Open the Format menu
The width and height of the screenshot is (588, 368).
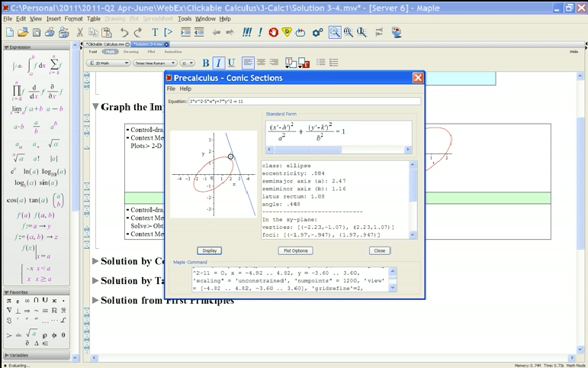tap(73, 19)
